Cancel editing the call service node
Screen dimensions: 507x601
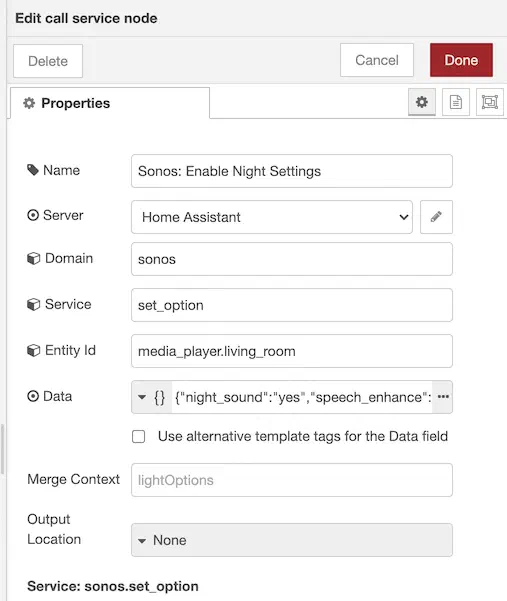[x=377, y=60]
